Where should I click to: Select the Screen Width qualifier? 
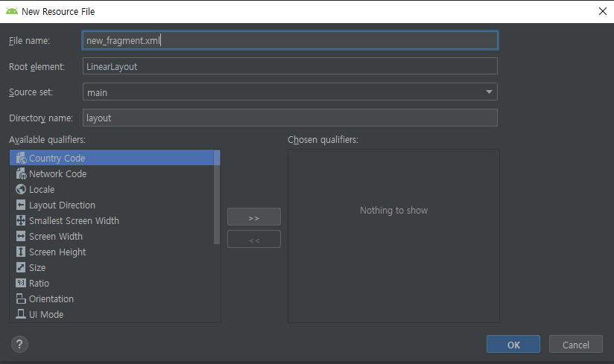coord(56,237)
